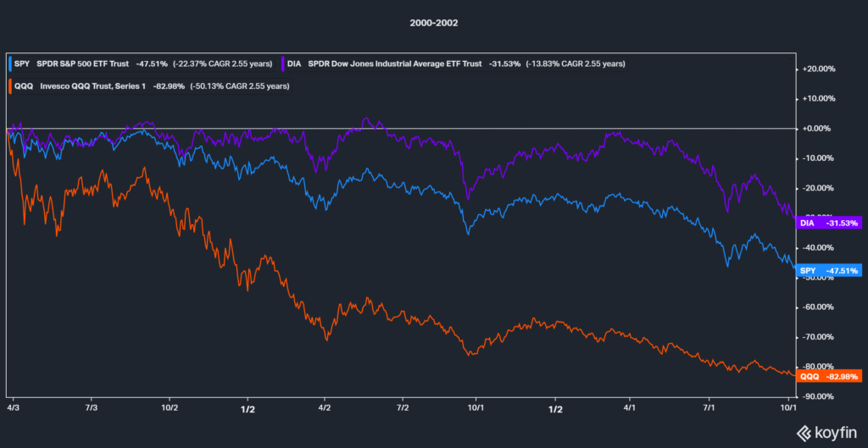Click the QQQ -82.98% price tag on axis
868x448 pixels.
click(x=829, y=376)
